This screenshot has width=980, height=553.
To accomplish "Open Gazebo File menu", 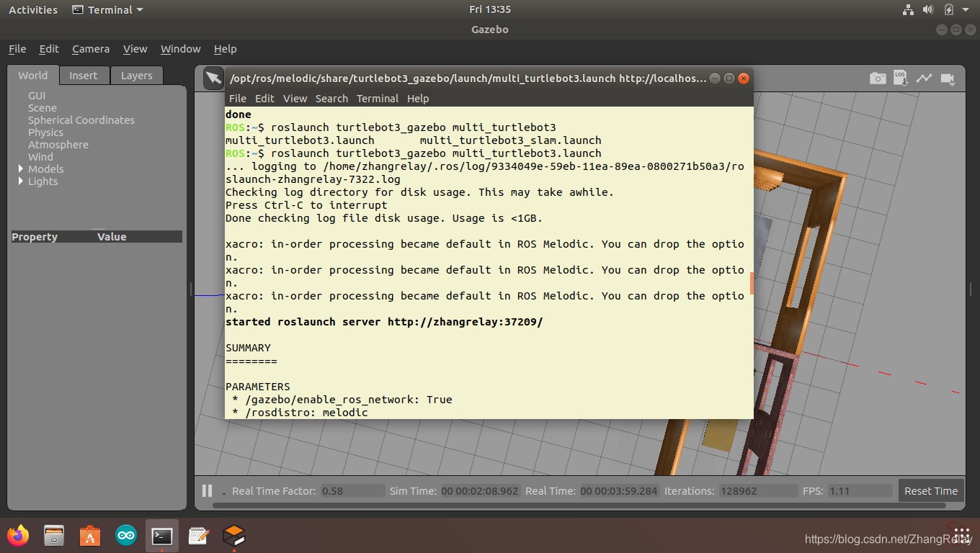I will pos(17,49).
